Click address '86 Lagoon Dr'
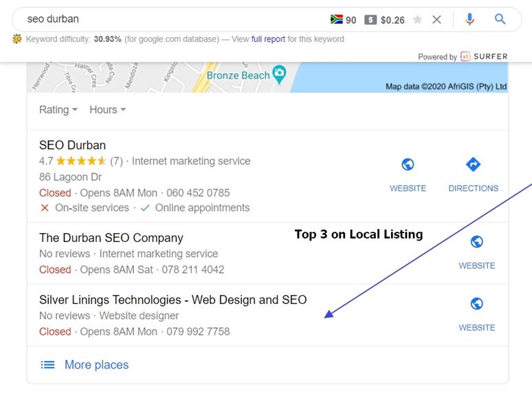532x396 pixels. click(x=70, y=177)
